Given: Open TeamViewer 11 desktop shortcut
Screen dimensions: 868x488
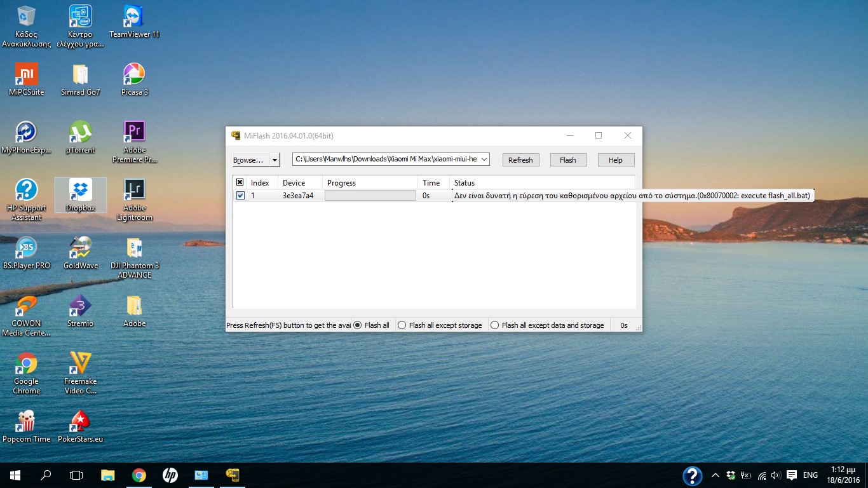Looking at the screenshot, I should 134,17.
